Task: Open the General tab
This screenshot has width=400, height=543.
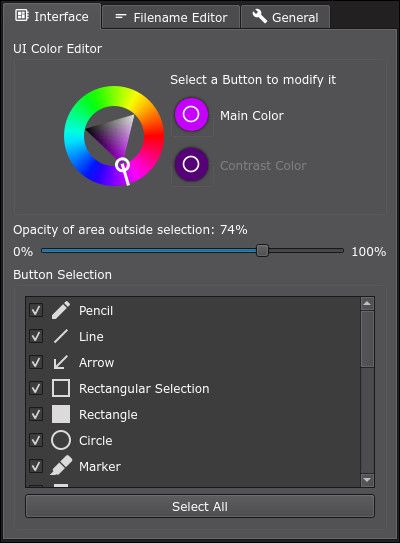Action: pyautogui.click(x=286, y=17)
